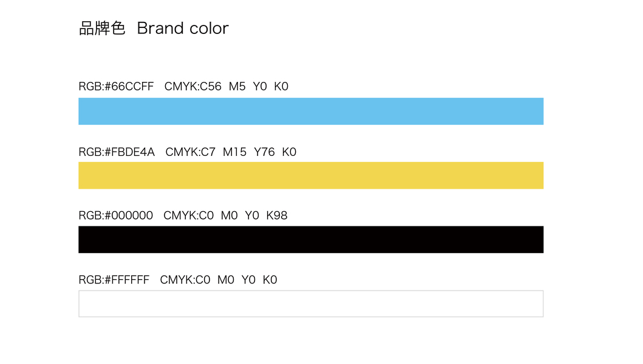This screenshot has height=364, width=643.
Task: Select CMYK:C0 text above the black bar
Action: click(188, 215)
